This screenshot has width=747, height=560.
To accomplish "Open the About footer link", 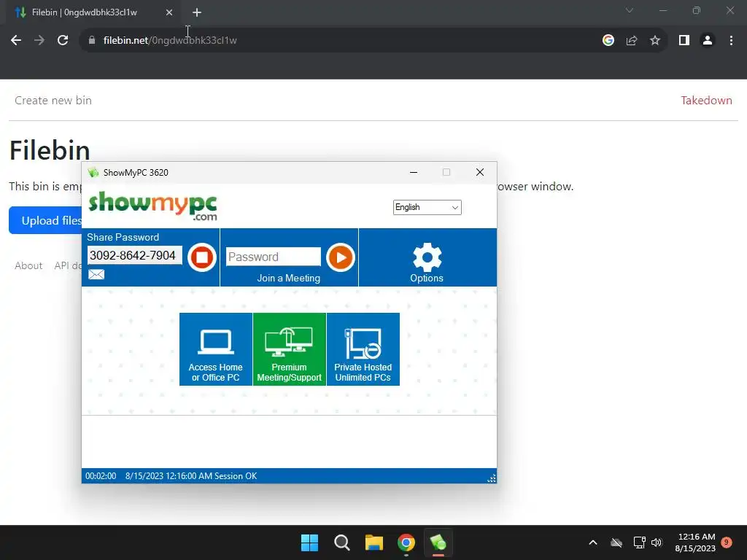I will click(x=28, y=265).
